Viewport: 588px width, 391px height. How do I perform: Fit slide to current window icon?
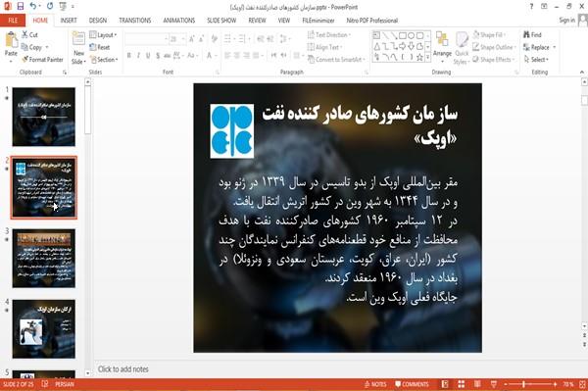[x=582, y=384]
